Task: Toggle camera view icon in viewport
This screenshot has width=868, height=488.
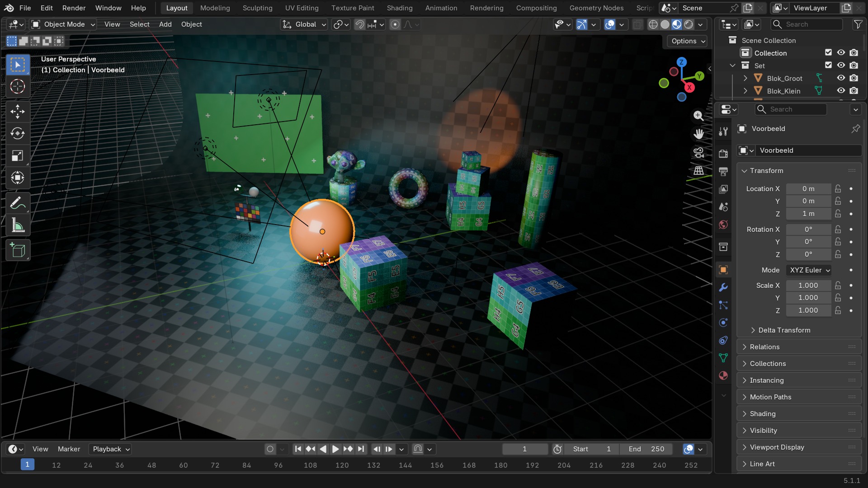Action: [699, 153]
